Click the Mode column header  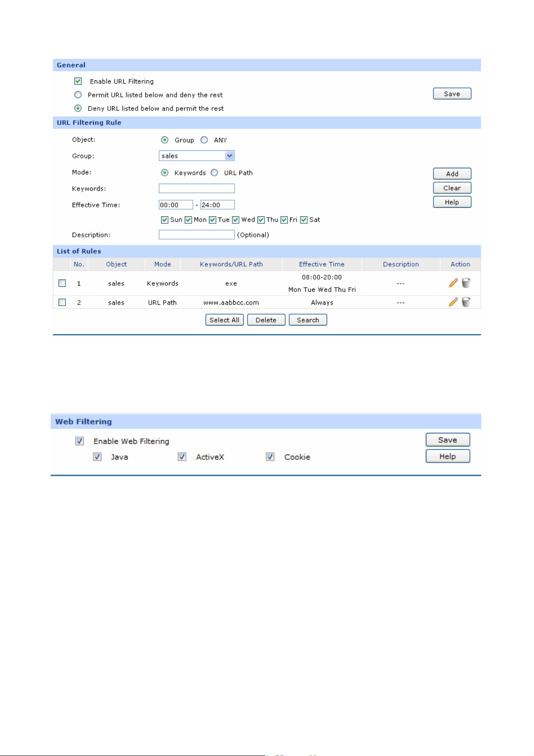point(163,264)
